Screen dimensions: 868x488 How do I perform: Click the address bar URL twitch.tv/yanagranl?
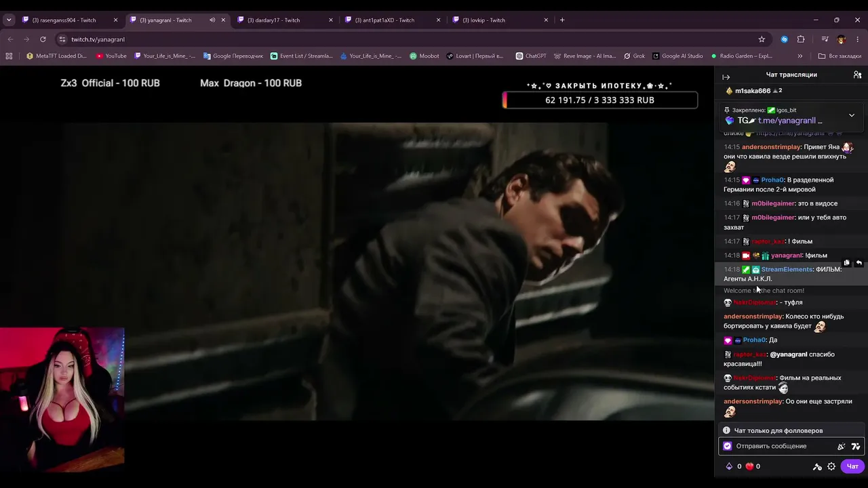coord(98,39)
